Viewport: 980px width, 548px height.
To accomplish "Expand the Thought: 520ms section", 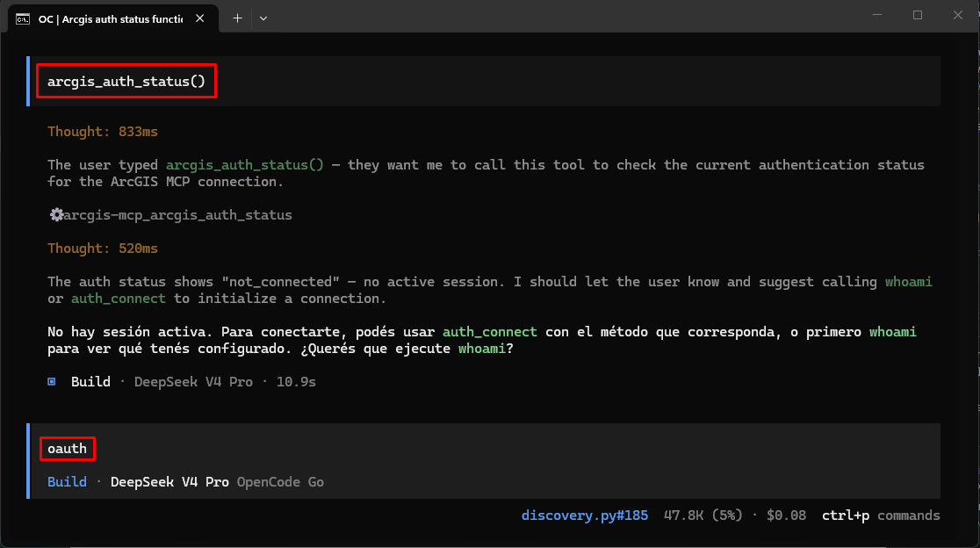I will [103, 248].
